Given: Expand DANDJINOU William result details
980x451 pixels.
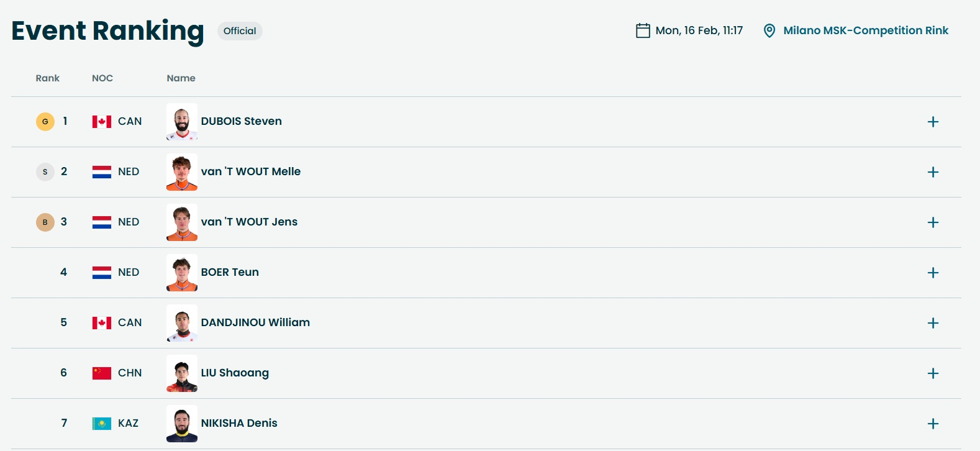Looking at the screenshot, I should [932, 323].
